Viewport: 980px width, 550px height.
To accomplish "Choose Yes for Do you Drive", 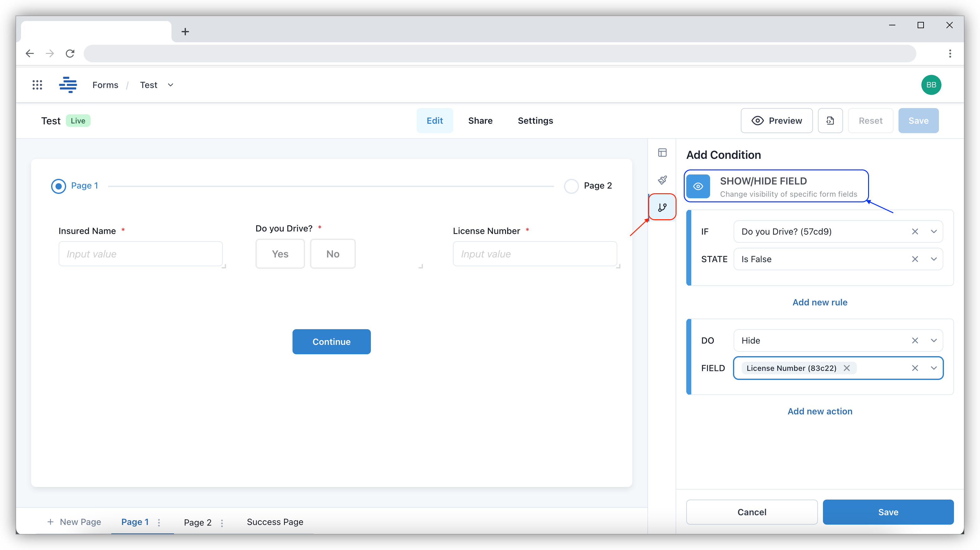I will coord(280,253).
